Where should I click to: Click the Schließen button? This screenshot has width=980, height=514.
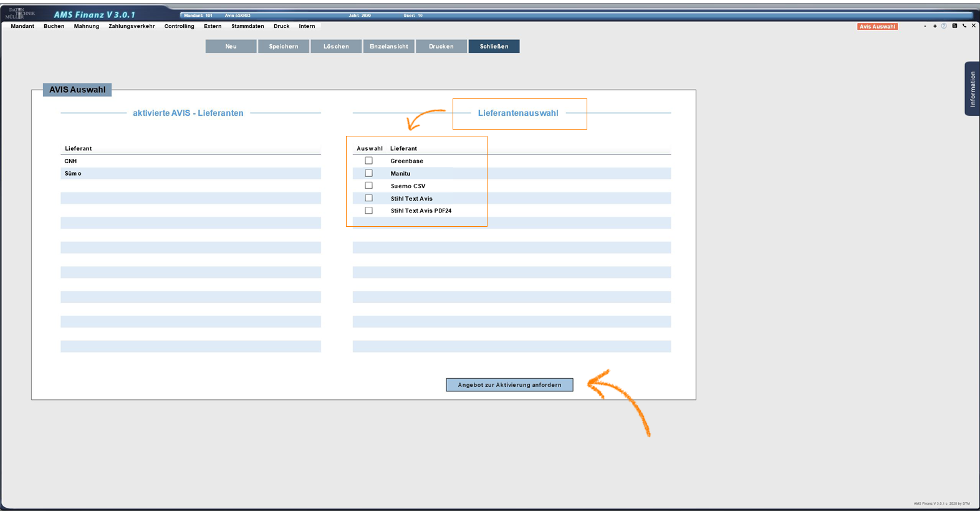coord(494,46)
